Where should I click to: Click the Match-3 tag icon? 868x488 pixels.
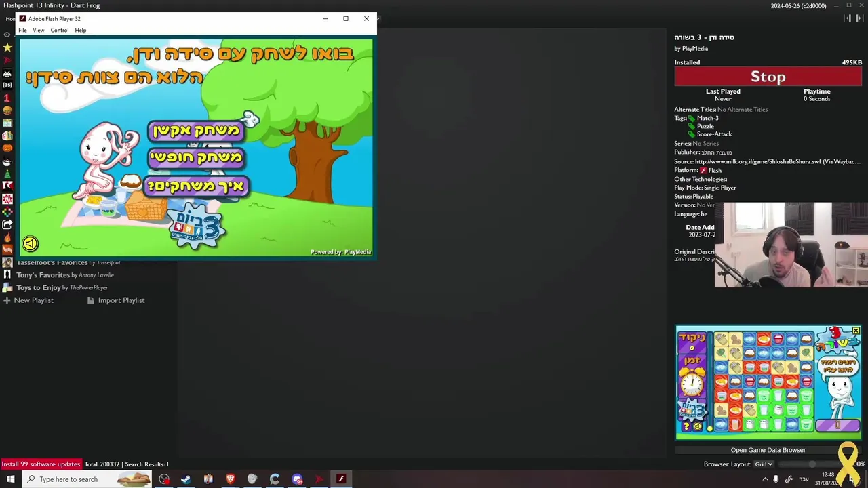(x=692, y=118)
